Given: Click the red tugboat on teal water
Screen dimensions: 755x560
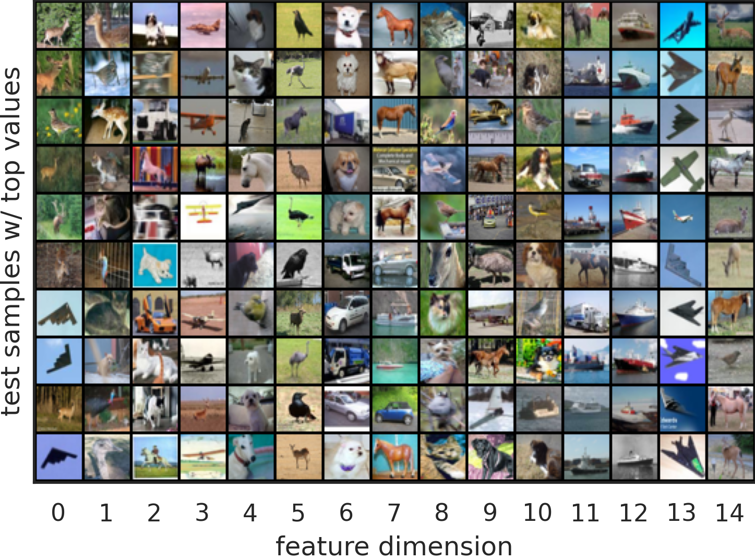Looking at the screenshot, I should tap(634, 121).
